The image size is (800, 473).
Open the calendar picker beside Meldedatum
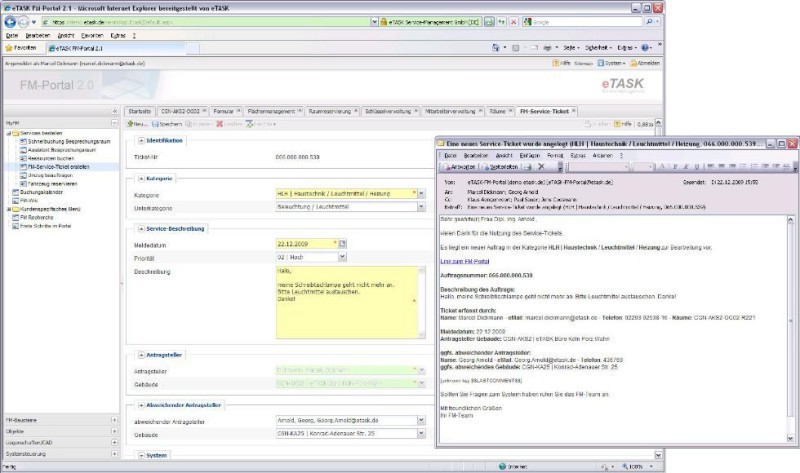[342, 243]
